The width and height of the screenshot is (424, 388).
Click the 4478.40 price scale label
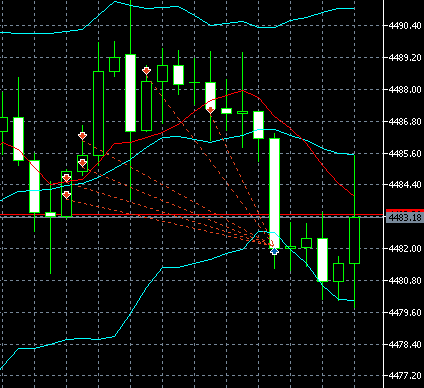pyautogui.click(x=405, y=345)
